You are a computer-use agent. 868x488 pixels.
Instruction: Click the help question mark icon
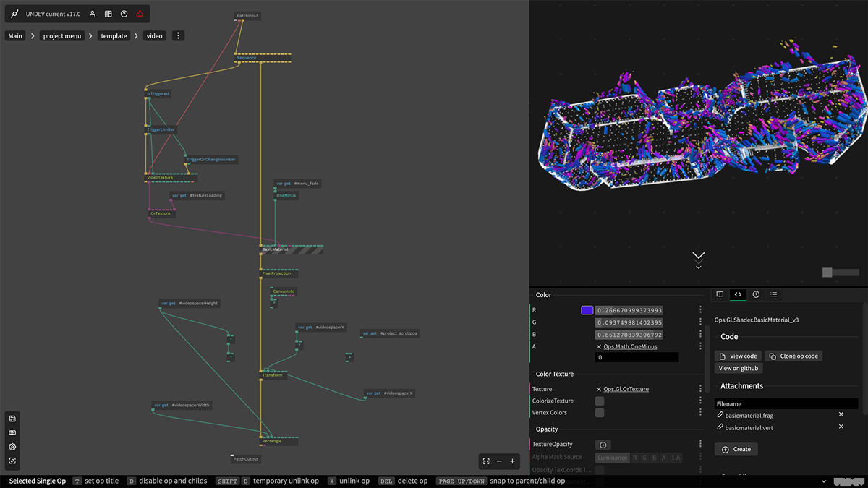click(124, 14)
